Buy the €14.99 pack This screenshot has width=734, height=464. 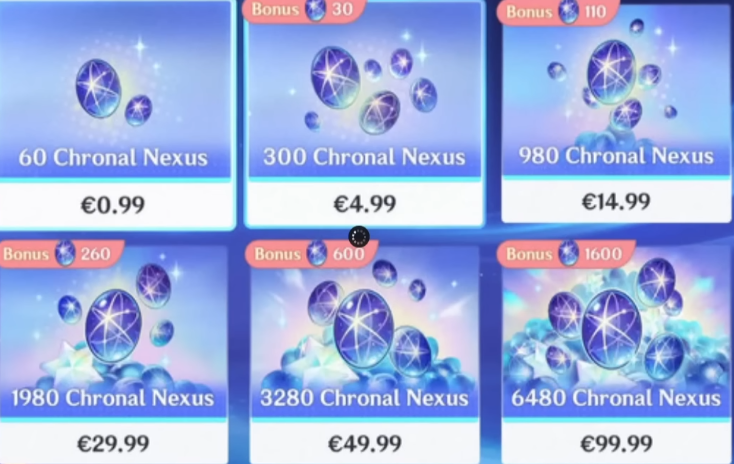tap(616, 202)
